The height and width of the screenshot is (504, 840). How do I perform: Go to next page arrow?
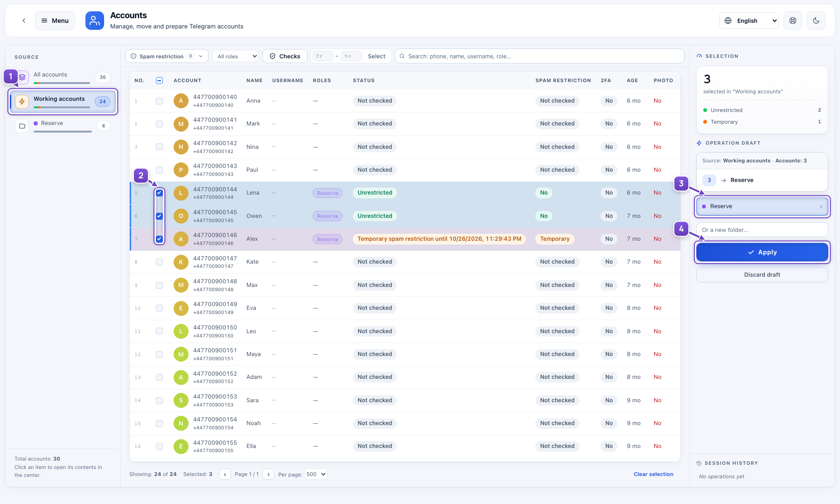tap(268, 474)
